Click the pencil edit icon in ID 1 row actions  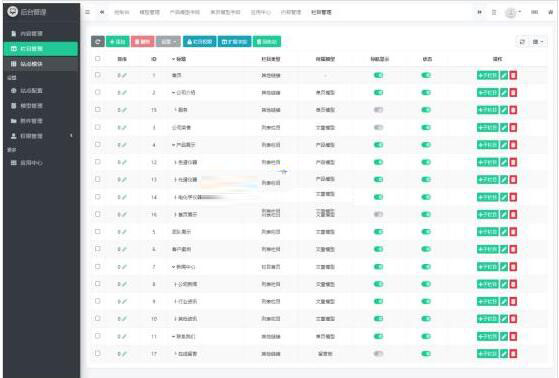pyautogui.click(x=504, y=75)
